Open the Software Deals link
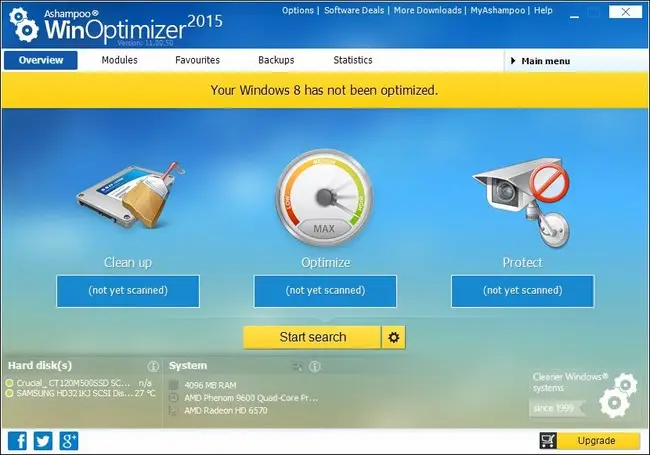This screenshot has width=650, height=455. point(354,10)
